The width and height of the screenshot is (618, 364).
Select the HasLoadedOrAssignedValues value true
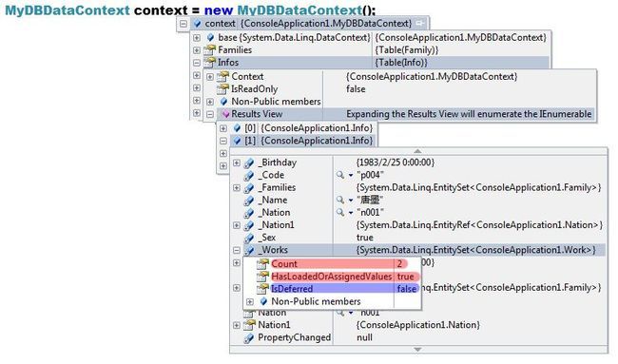[x=406, y=277]
